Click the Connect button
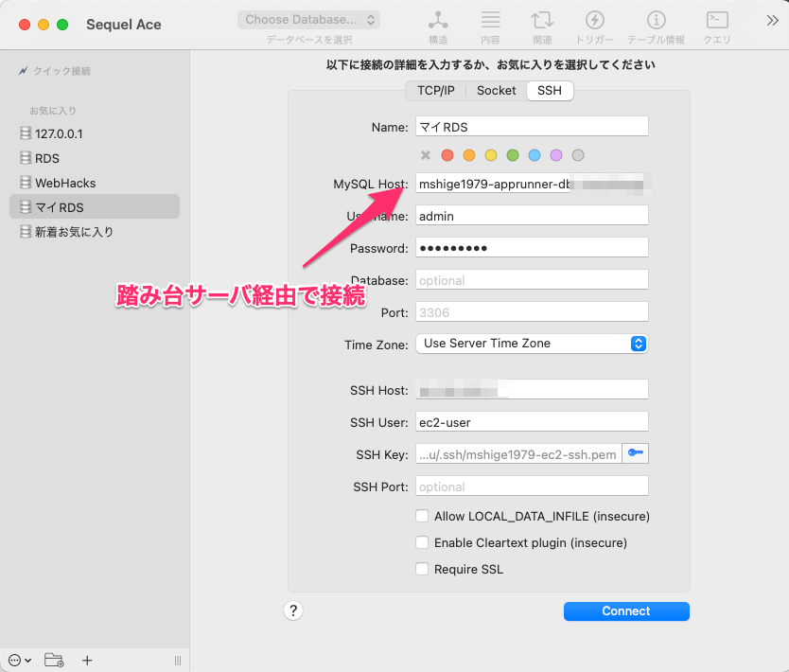This screenshot has width=789, height=672. coord(626,611)
